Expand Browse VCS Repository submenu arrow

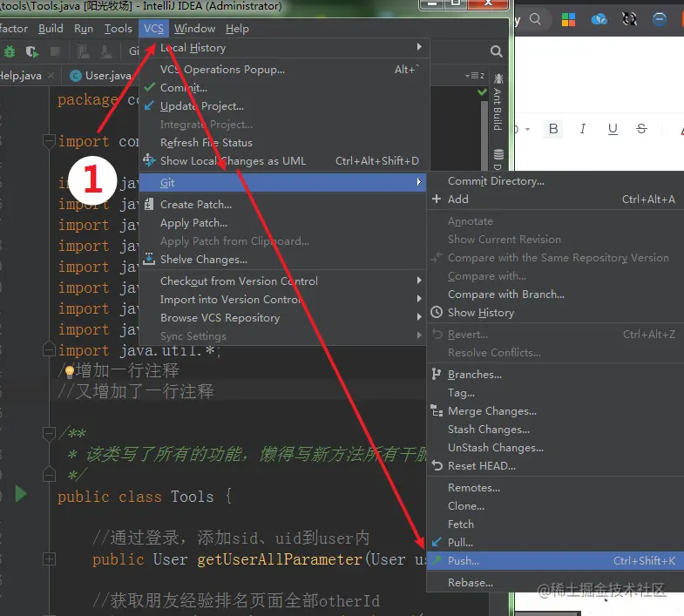(x=419, y=317)
